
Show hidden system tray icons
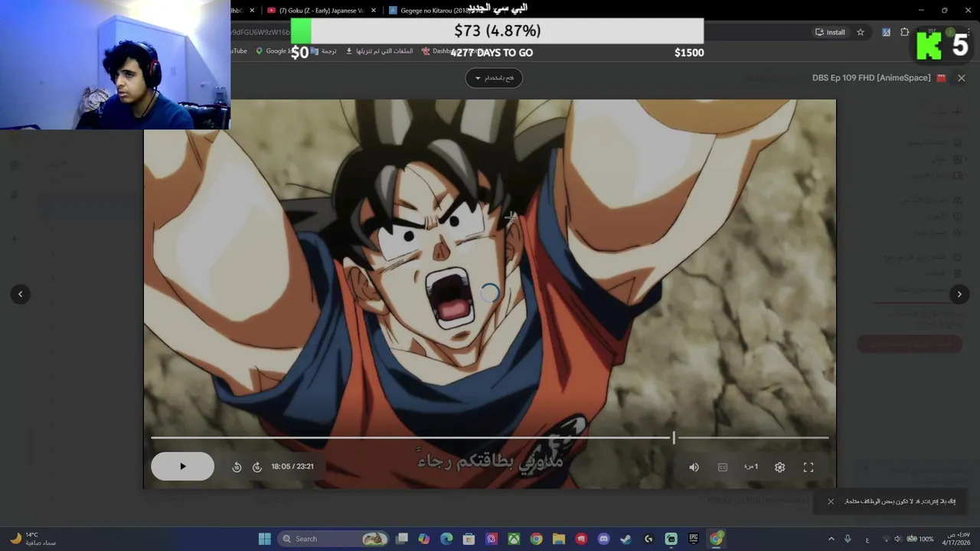pyautogui.click(x=831, y=539)
